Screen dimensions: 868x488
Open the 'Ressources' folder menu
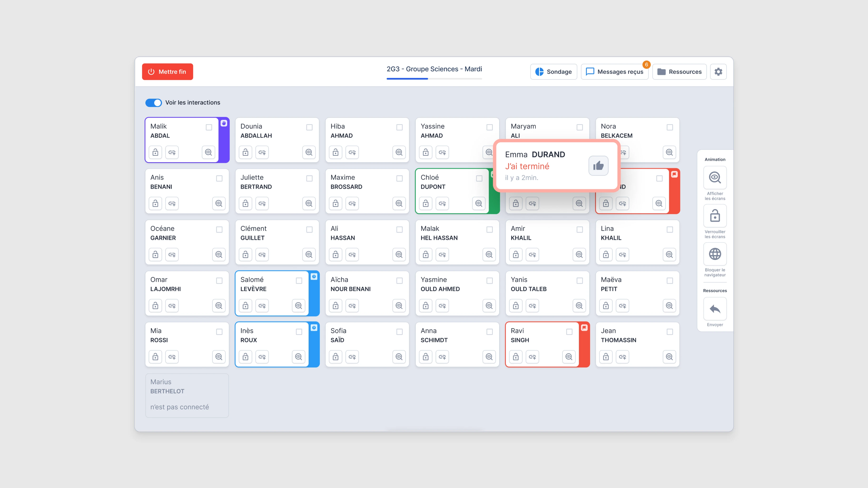tap(679, 71)
